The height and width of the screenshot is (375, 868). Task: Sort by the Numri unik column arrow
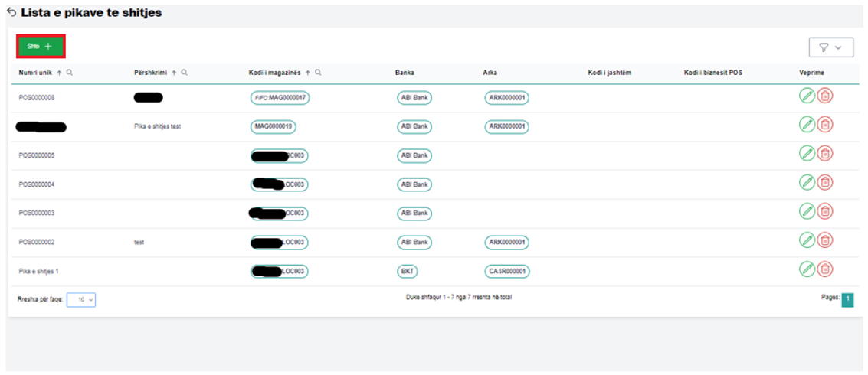(x=60, y=73)
